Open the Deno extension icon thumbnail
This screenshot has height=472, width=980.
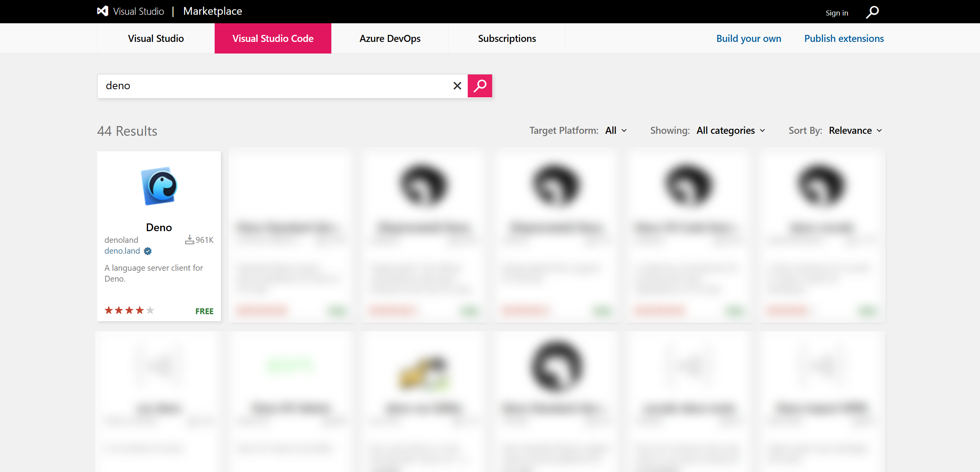159,186
